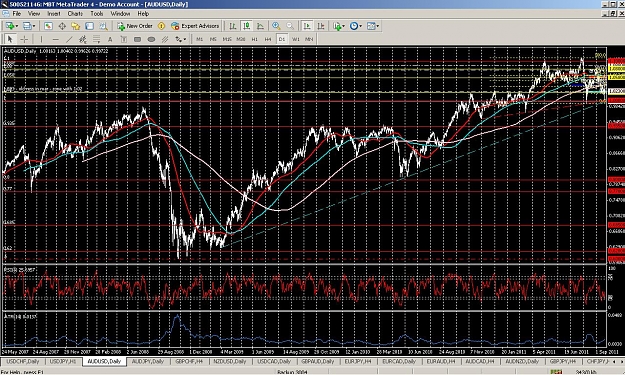625x375 pixels.
Task: Open the Window menu
Action: pos(120,14)
